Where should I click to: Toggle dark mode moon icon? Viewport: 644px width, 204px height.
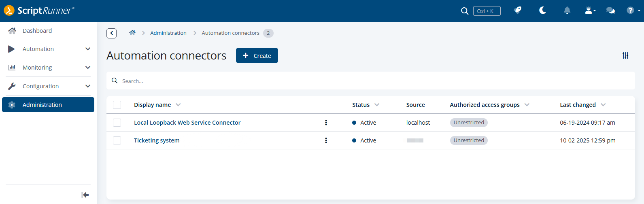pos(542,11)
